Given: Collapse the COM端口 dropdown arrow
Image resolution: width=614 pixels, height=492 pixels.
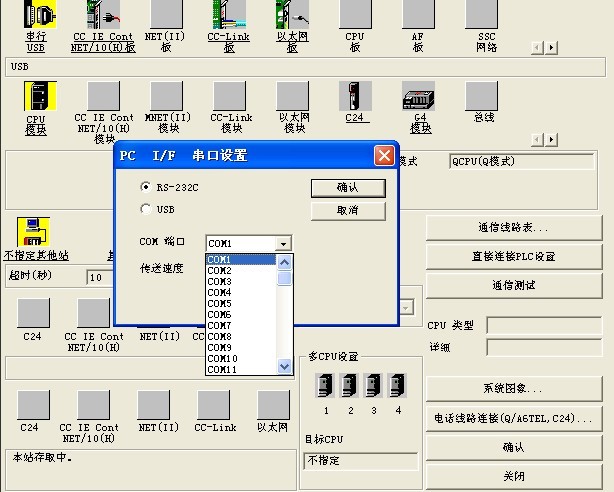Looking at the screenshot, I should [284, 244].
